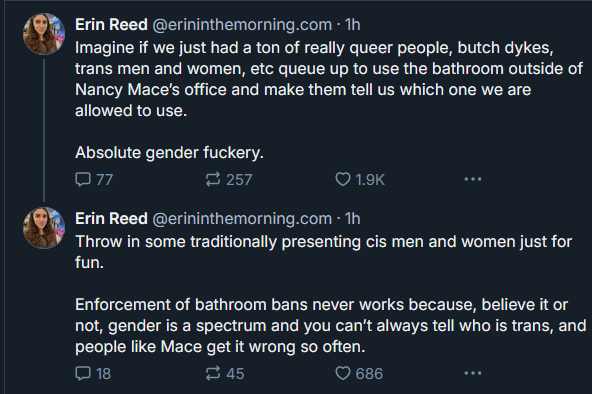
Task: Open more options on the bathroom bans post
Action: (x=473, y=373)
